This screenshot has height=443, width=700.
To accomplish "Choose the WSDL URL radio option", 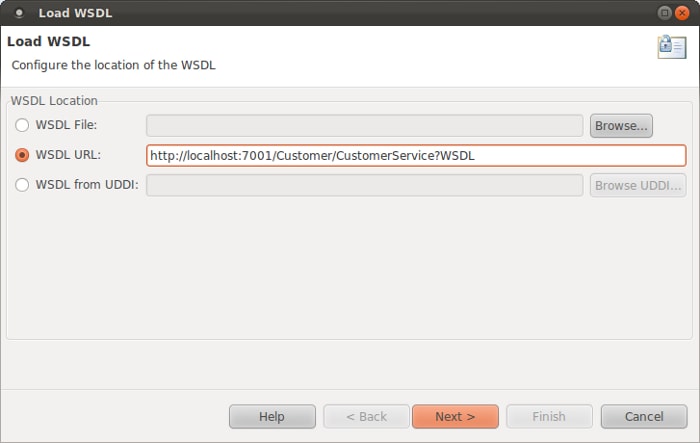I will click(x=22, y=155).
